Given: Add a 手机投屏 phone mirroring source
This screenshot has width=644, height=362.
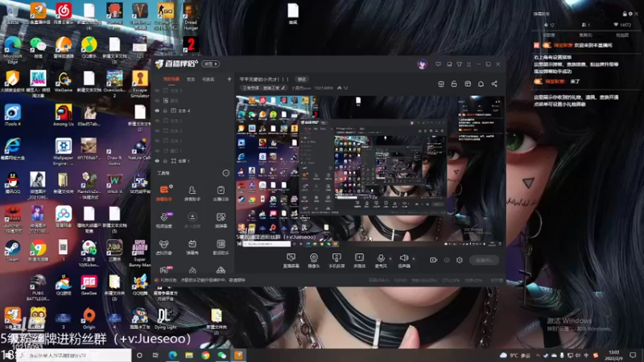Looking at the screenshot, I should pos(336,260).
